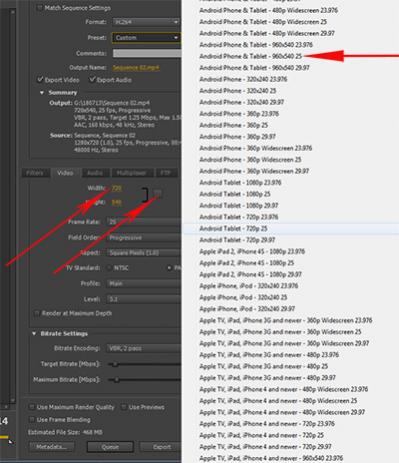This screenshot has height=463, width=399.
Task: Enable Render at Maximum Depth
Action: [x=37, y=313]
